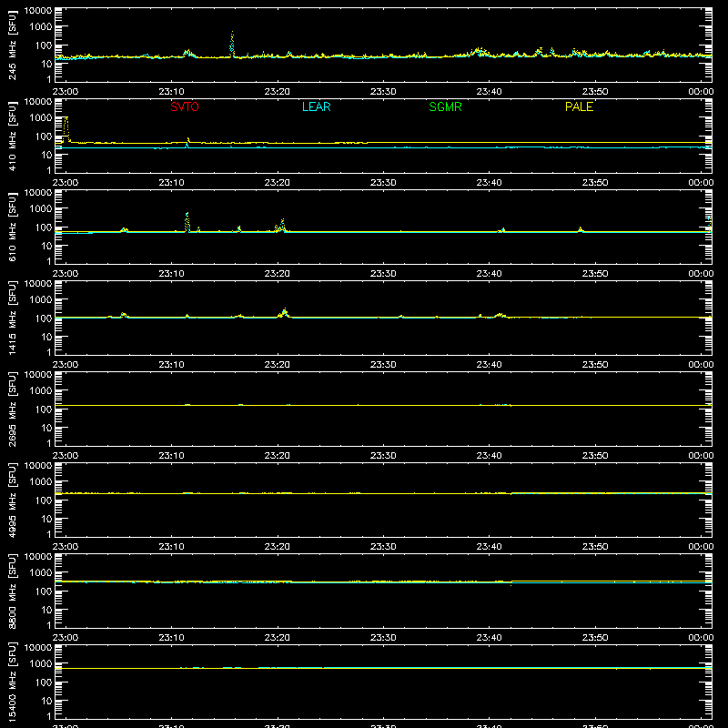
Task: Click the 10 y-axis label of 610 MHz plot
Action: [x=47, y=246]
